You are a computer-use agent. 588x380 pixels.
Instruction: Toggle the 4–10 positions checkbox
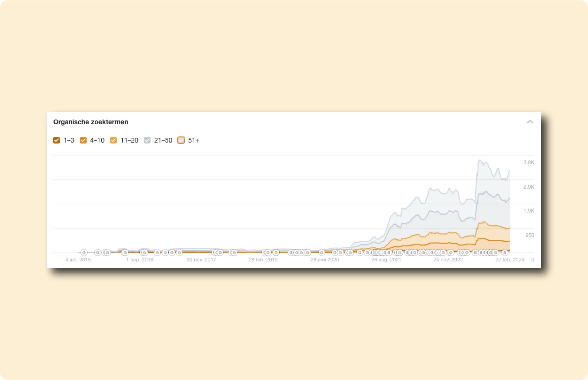pos(83,140)
